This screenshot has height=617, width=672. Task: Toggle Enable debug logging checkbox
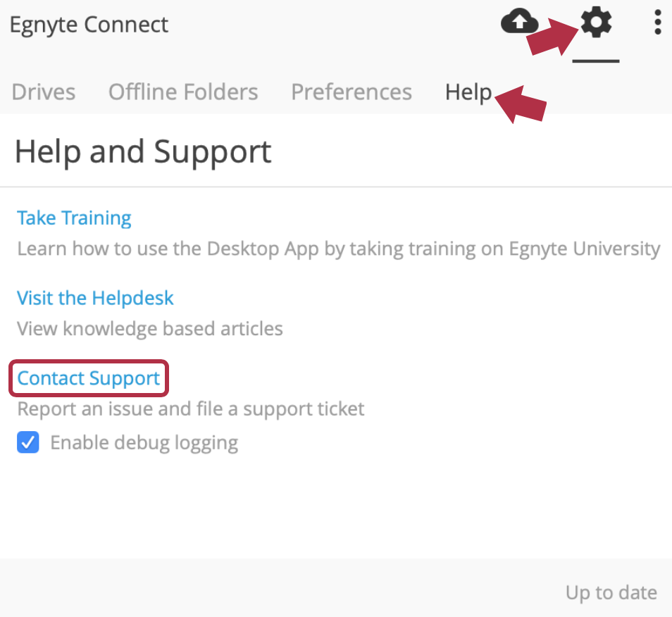[27, 442]
